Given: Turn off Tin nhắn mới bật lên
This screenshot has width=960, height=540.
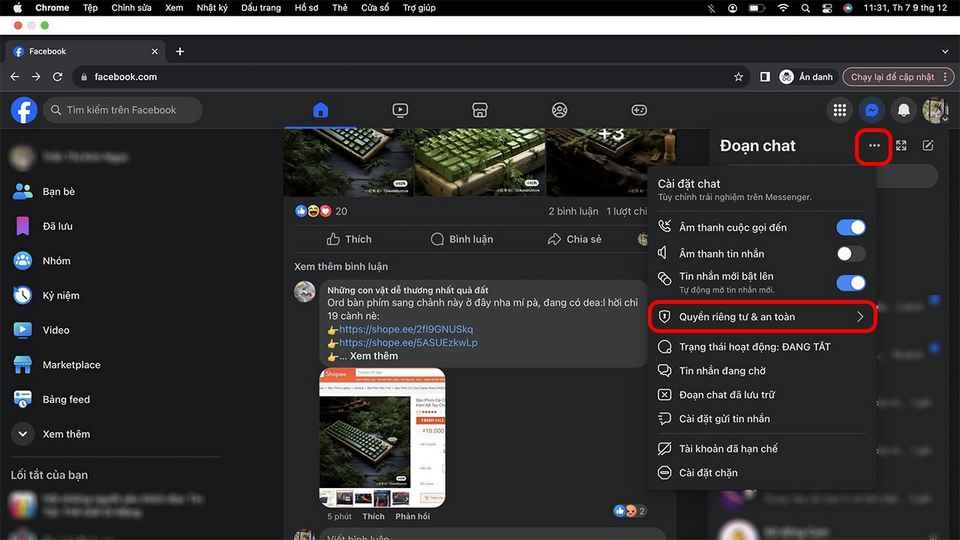Looking at the screenshot, I should [850, 283].
